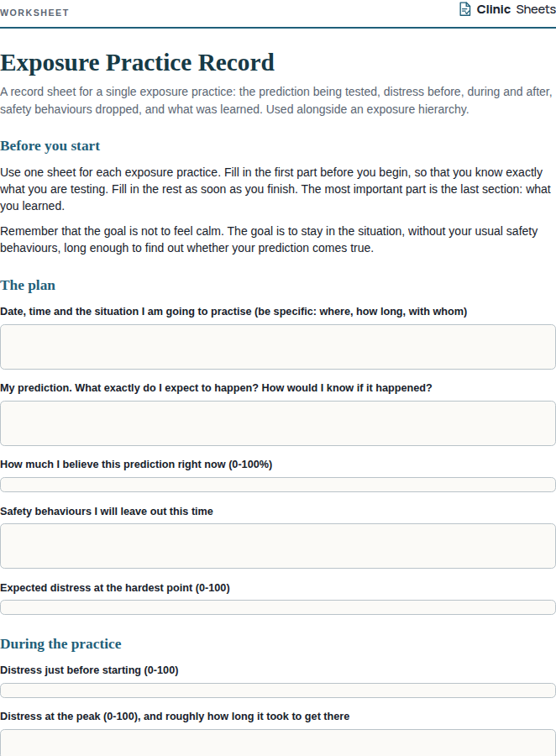Click the 'How much I believe this prediction' label
Image resolution: width=556 pixels, height=756 pixels.
[136, 465]
